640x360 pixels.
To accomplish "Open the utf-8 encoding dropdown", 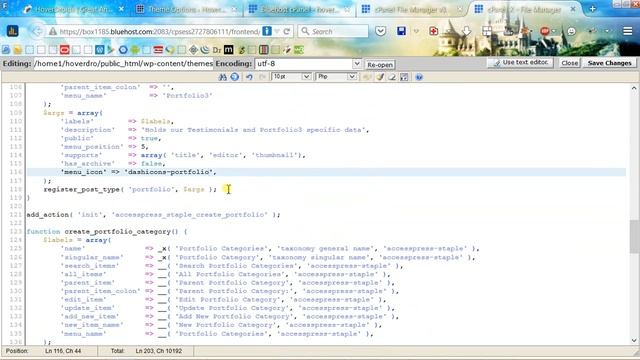I will pos(356,64).
